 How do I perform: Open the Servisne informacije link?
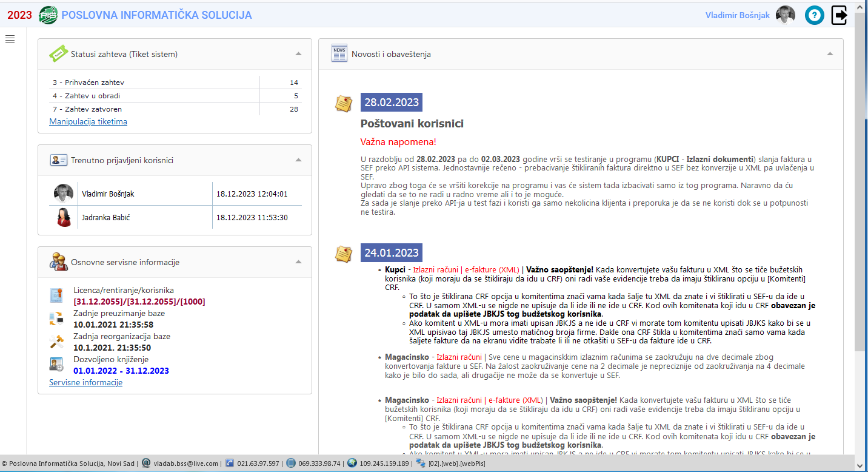pos(85,382)
